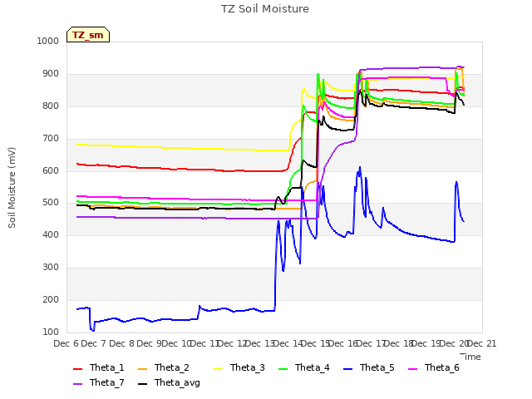Click the 400 y-axis tick label

tap(51, 234)
